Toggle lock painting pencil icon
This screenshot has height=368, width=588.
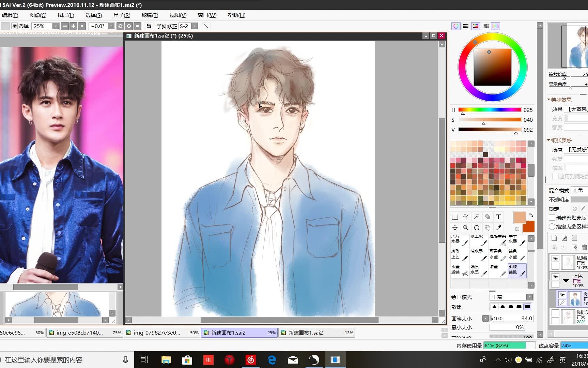pyautogui.click(x=583, y=209)
